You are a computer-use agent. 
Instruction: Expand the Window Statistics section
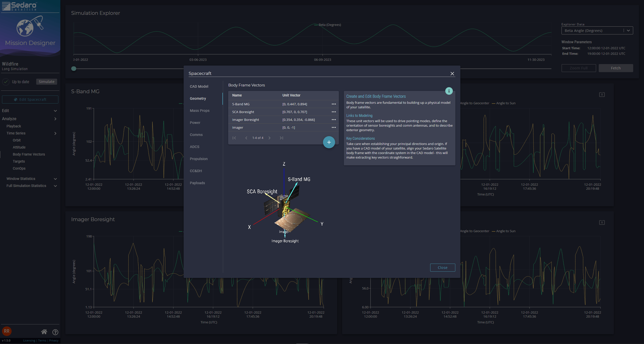point(55,179)
